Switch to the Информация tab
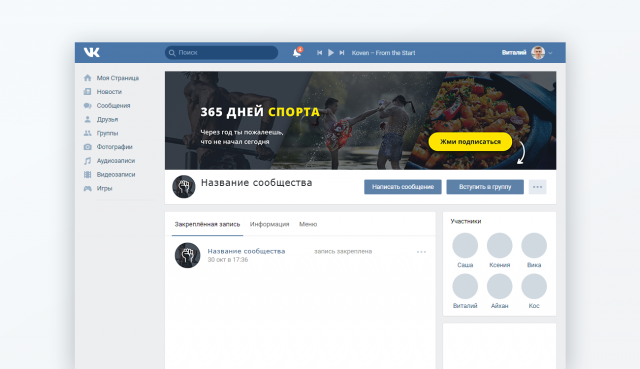Viewport: 640px width, 369px height. pos(269,224)
